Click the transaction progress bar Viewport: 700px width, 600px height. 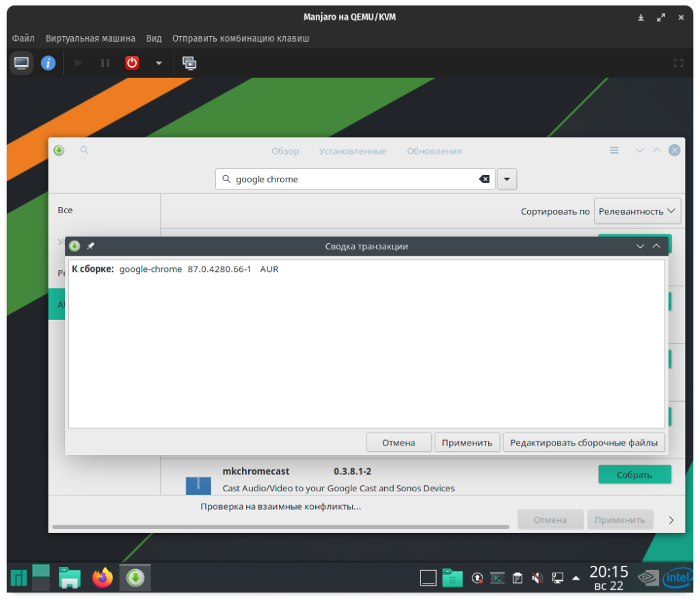pyautogui.click(x=280, y=527)
